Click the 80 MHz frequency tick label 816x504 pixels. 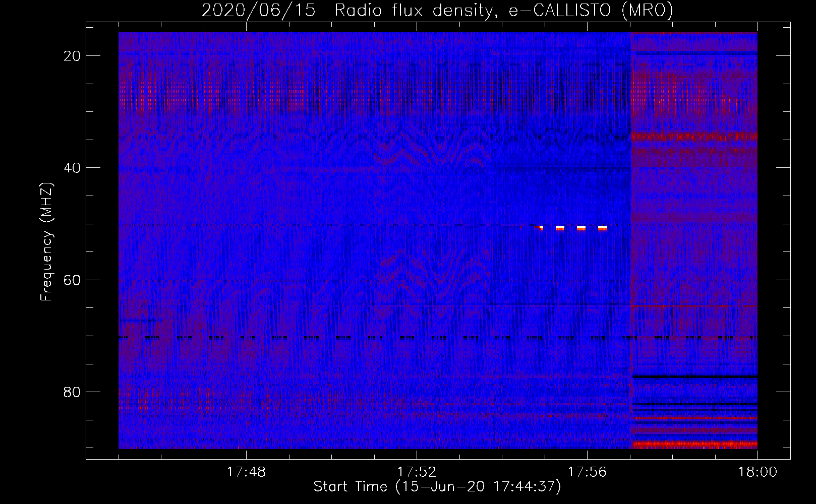(x=73, y=392)
